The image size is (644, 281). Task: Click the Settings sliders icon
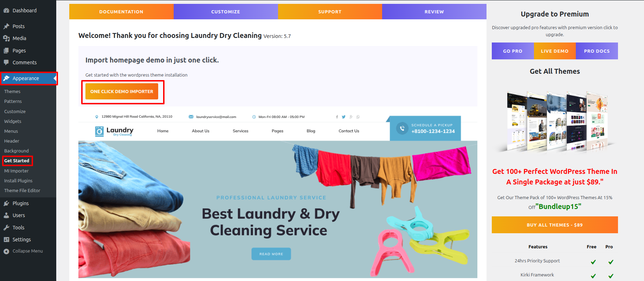coord(6,240)
